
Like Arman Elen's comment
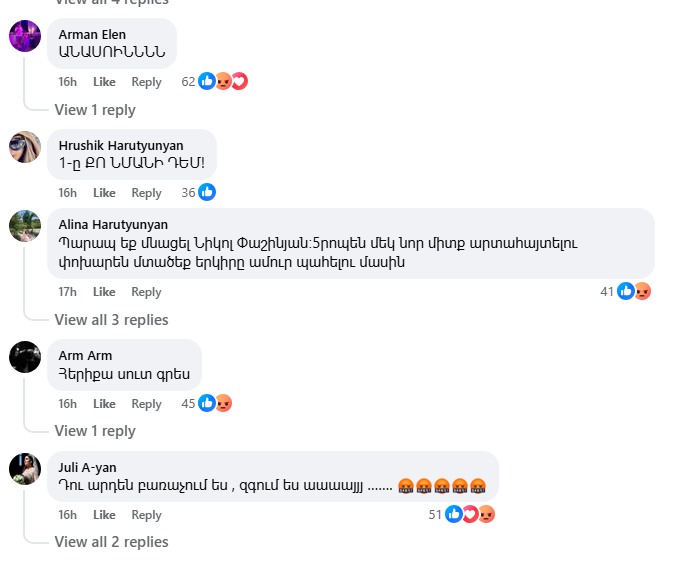tap(104, 82)
